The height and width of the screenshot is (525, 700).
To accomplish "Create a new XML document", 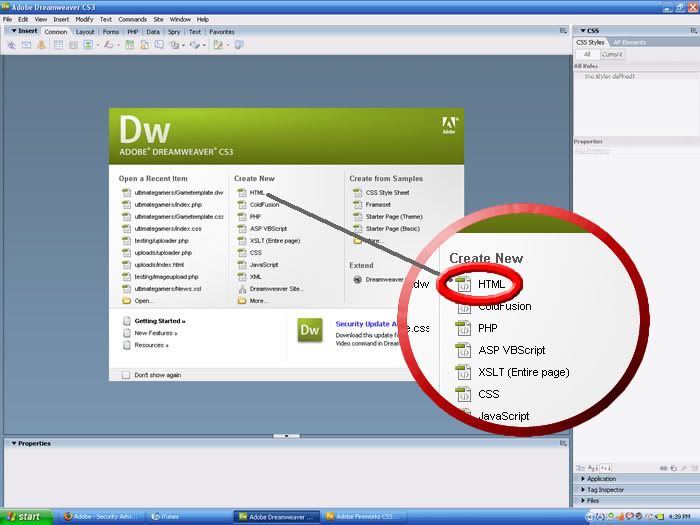I will coord(255,277).
